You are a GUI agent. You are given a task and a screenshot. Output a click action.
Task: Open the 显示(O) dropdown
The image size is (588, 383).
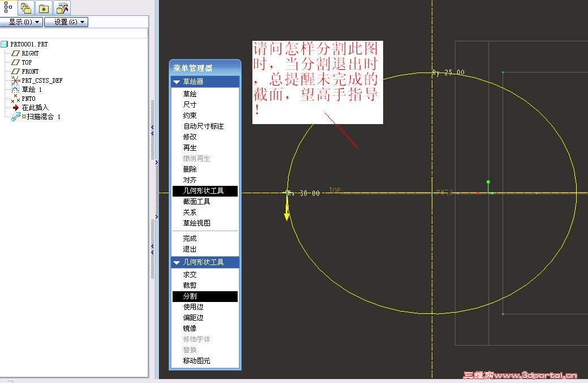pos(22,22)
